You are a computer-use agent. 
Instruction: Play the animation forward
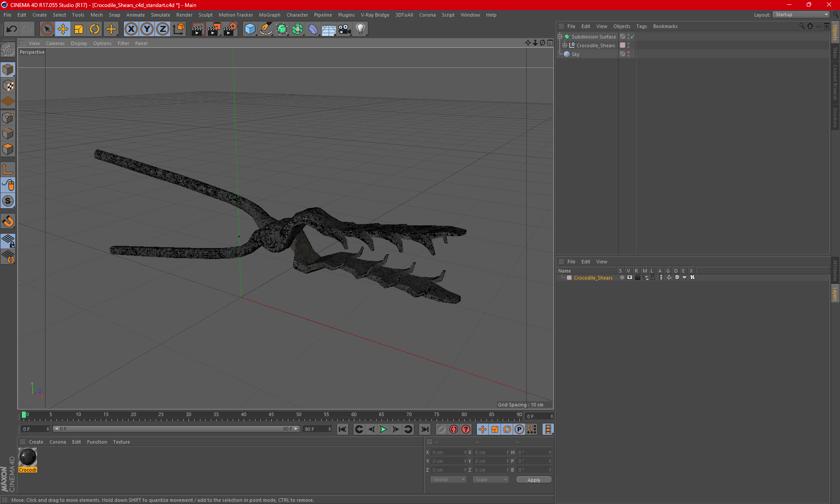383,429
